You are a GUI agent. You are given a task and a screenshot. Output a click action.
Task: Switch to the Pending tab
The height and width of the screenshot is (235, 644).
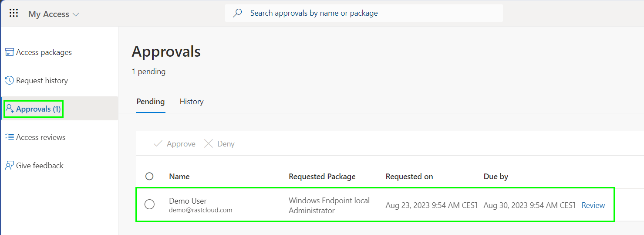(x=151, y=102)
